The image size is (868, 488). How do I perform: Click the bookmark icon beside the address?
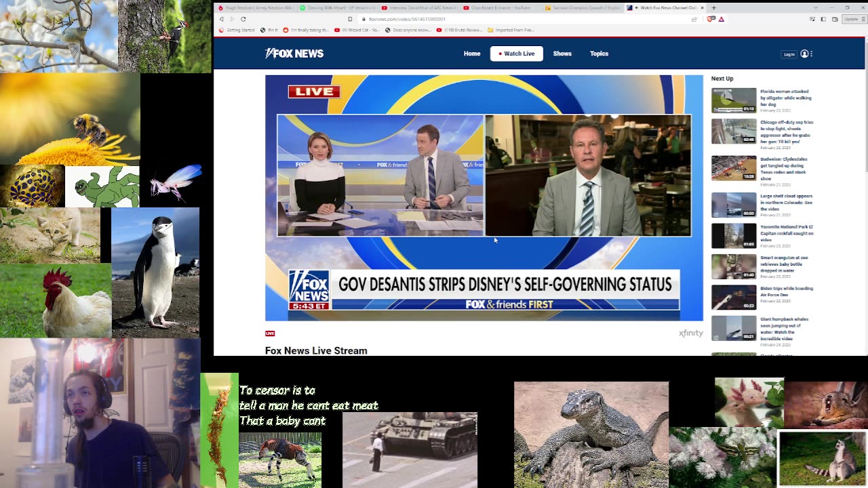pyautogui.click(x=350, y=19)
